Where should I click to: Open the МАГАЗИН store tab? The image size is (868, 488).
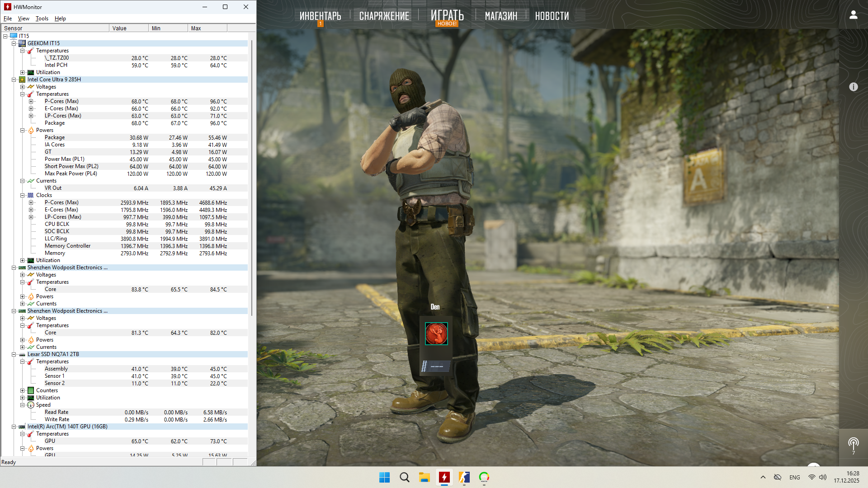coord(500,16)
